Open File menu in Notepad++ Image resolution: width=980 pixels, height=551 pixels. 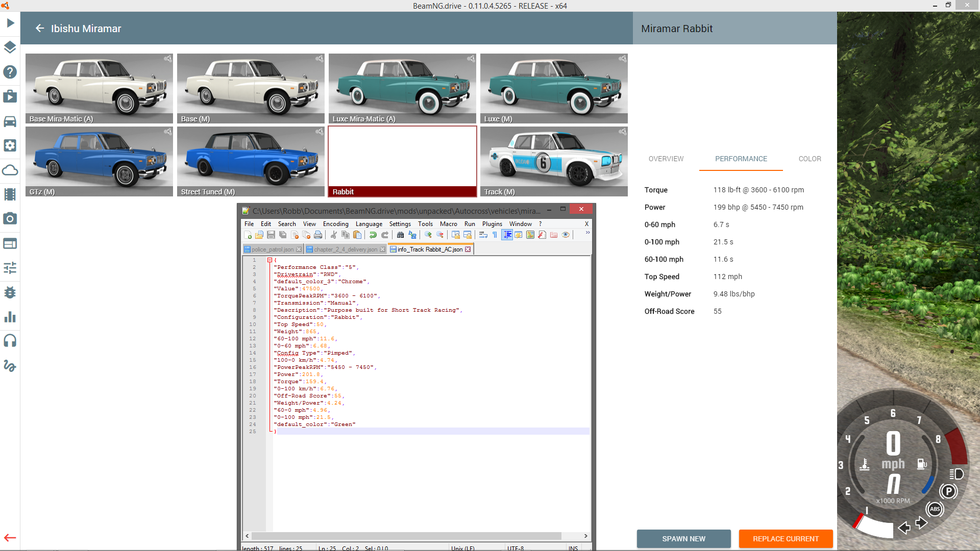tap(249, 223)
